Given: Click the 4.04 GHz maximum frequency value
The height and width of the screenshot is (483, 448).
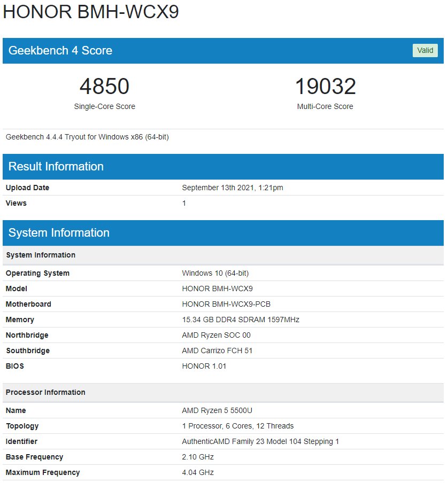Looking at the screenshot, I should tap(198, 472).
